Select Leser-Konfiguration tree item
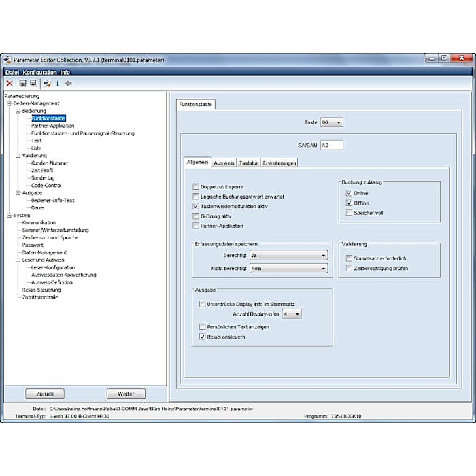Viewport: 476px width, 476px height. 53,267
